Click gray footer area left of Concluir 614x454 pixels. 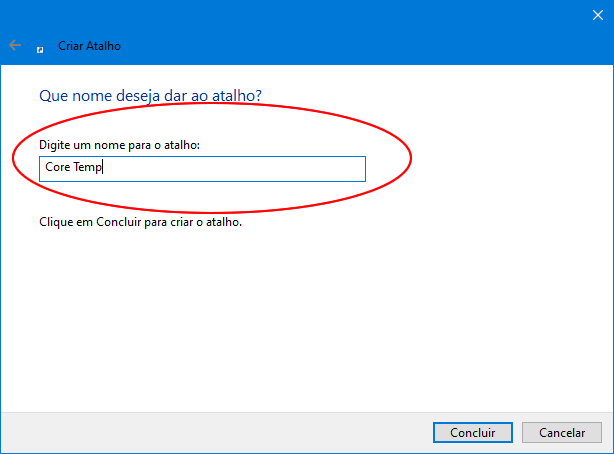coord(200,432)
